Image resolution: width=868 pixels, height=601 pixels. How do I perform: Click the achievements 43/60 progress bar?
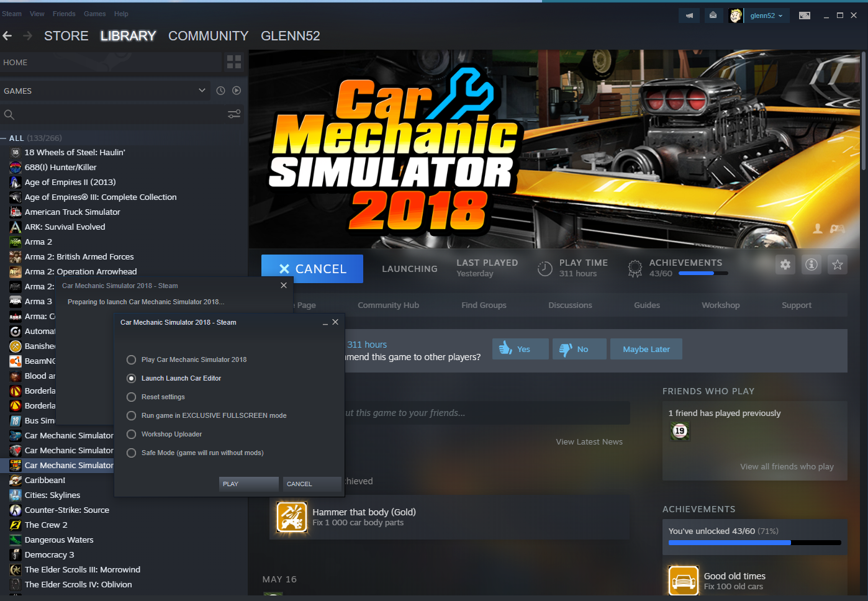(x=703, y=273)
